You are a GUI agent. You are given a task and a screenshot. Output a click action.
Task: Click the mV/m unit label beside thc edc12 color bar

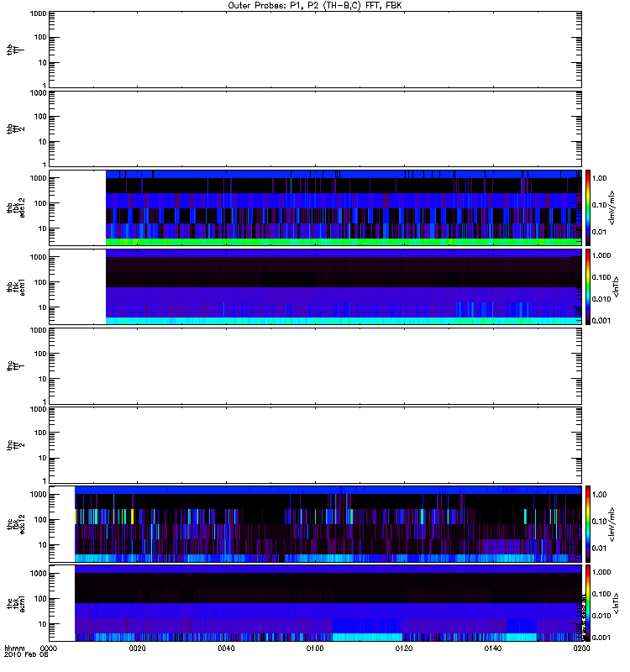coord(612,524)
